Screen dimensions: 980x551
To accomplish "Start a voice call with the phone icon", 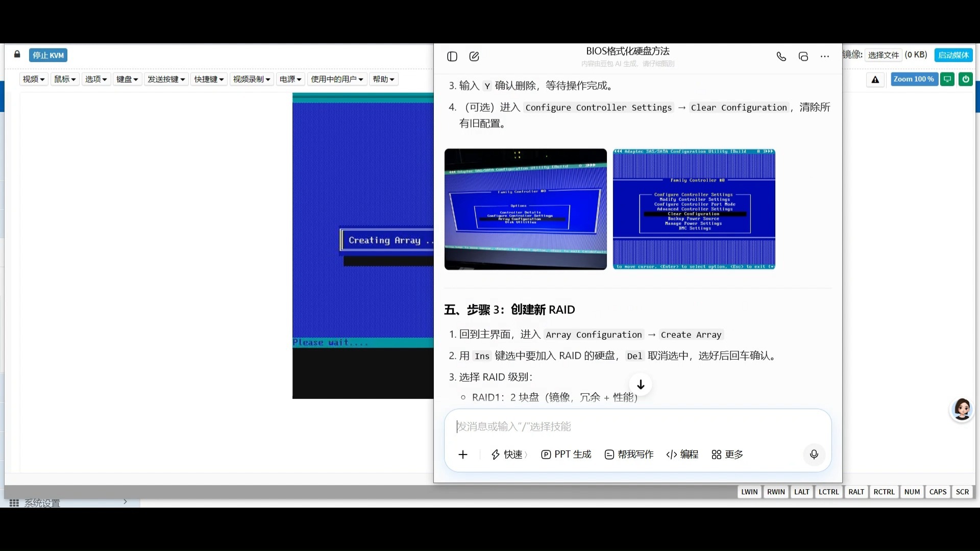I will [781, 56].
